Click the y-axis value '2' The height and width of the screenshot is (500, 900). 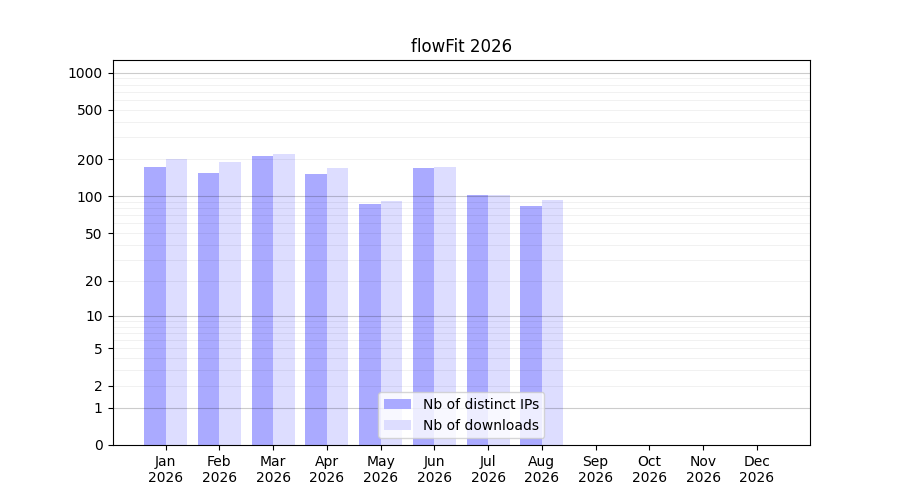point(98,386)
